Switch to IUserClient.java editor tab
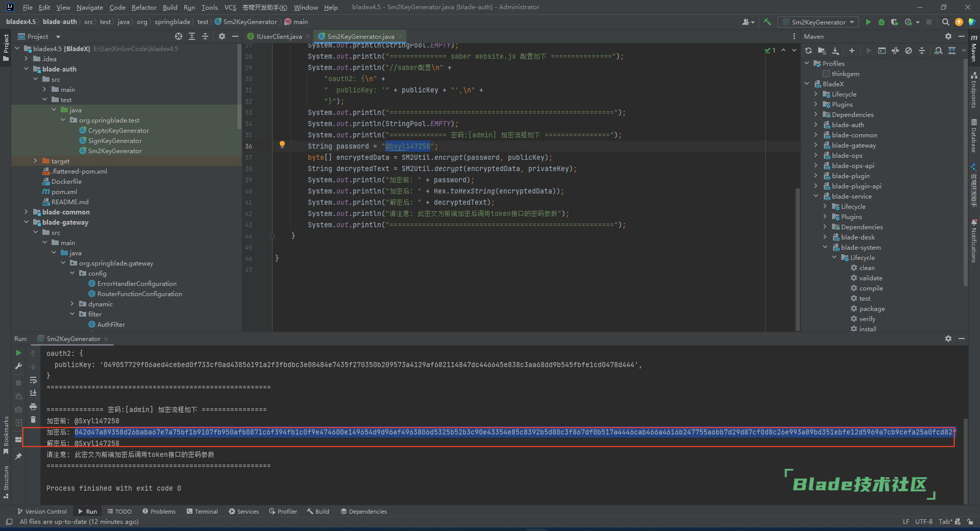This screenshot has width=980, height=531. click(279, 36)
